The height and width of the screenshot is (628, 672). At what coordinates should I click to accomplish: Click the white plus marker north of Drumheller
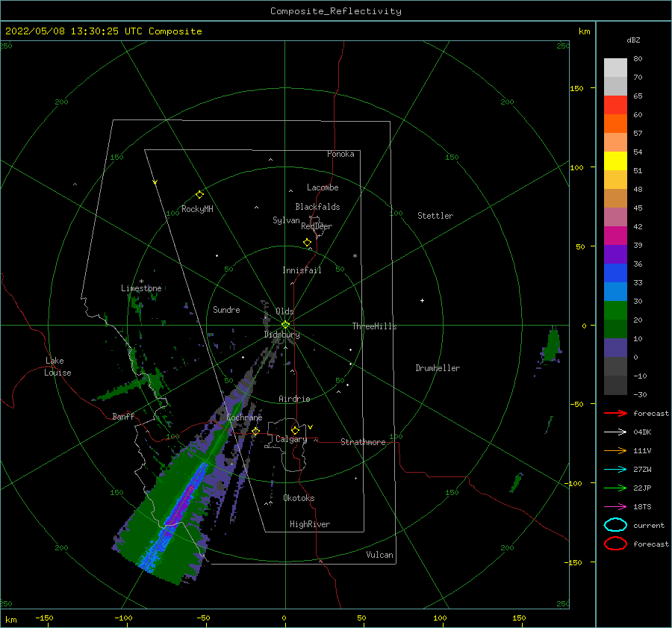422,300
